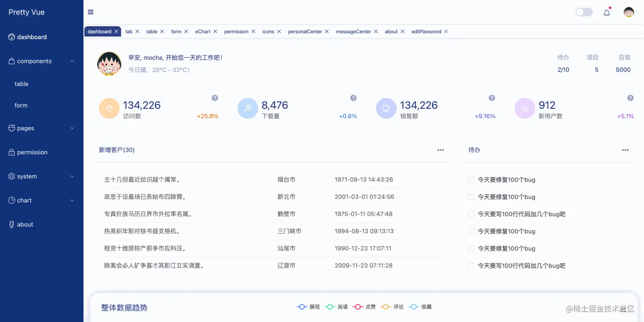Close the about tab
The height and width of the screenshot is (322, 644).
tap(403, 31)
